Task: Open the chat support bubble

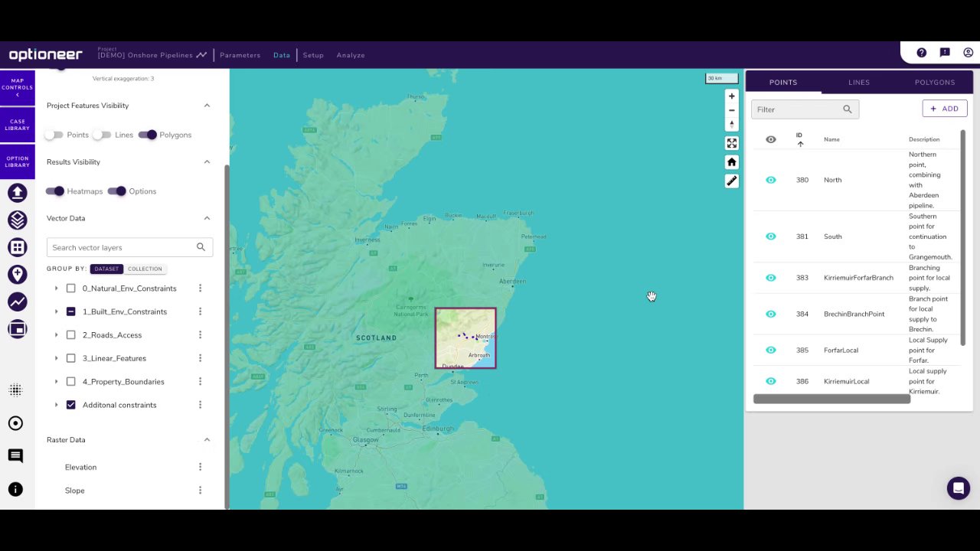Action: (958, 488)
